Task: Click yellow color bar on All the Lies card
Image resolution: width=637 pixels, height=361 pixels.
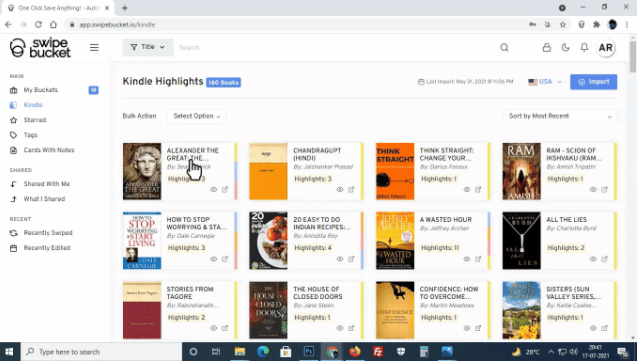Action: click(x=615, y=241)
